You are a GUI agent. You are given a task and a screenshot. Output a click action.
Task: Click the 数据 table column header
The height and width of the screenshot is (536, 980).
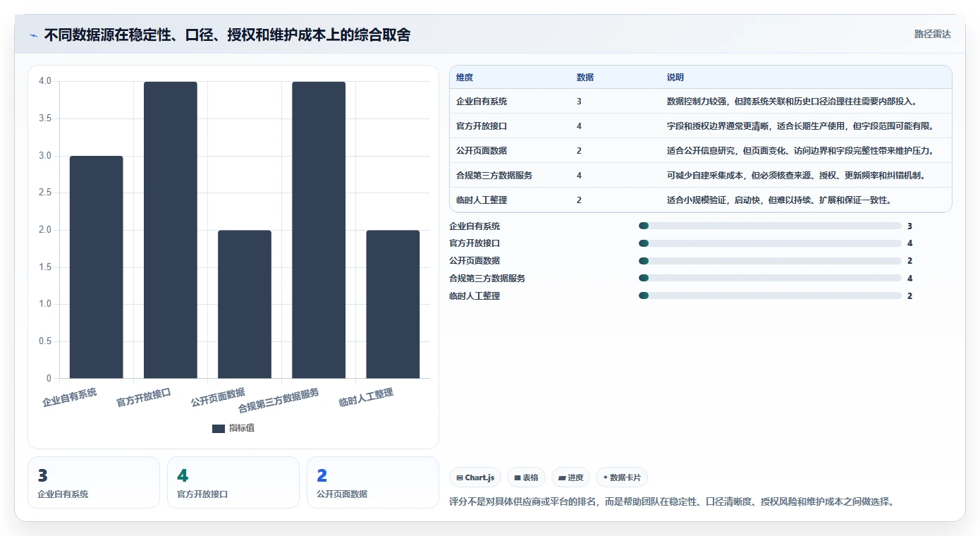(x=585, y=78)
